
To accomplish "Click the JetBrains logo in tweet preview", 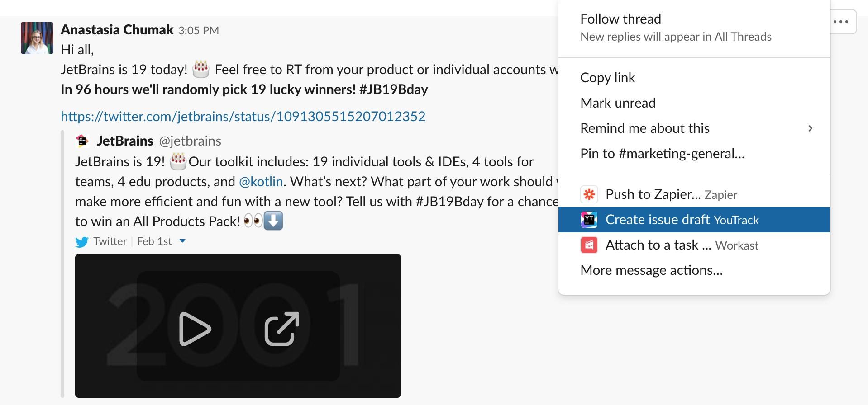I will pyautogui.click(x=82, y=141).
